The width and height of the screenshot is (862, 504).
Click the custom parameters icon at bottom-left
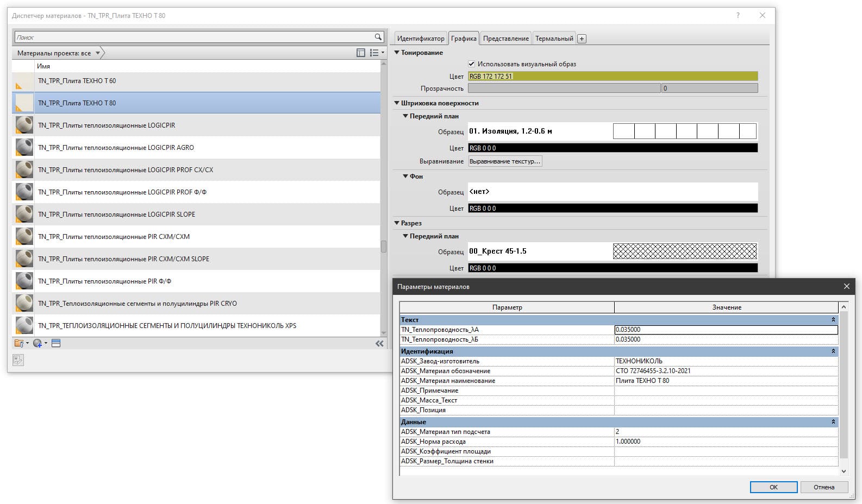click(x=18, y=360)
